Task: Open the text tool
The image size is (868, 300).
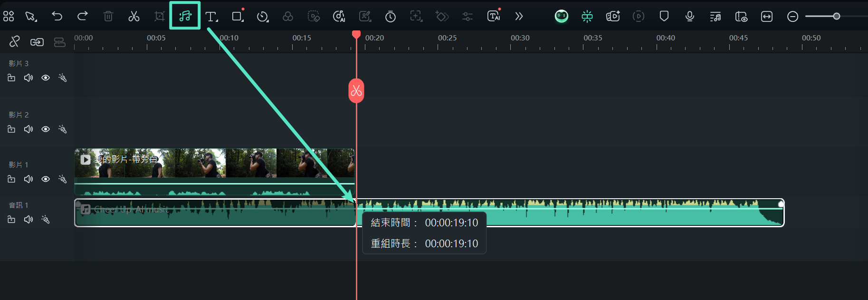Action: click(x=211, y=17)
